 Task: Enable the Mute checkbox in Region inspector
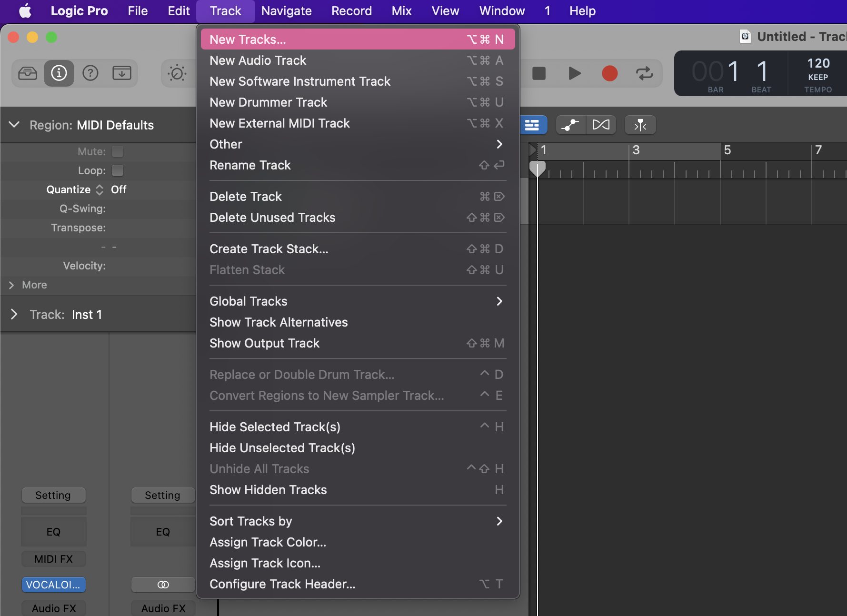117,151
